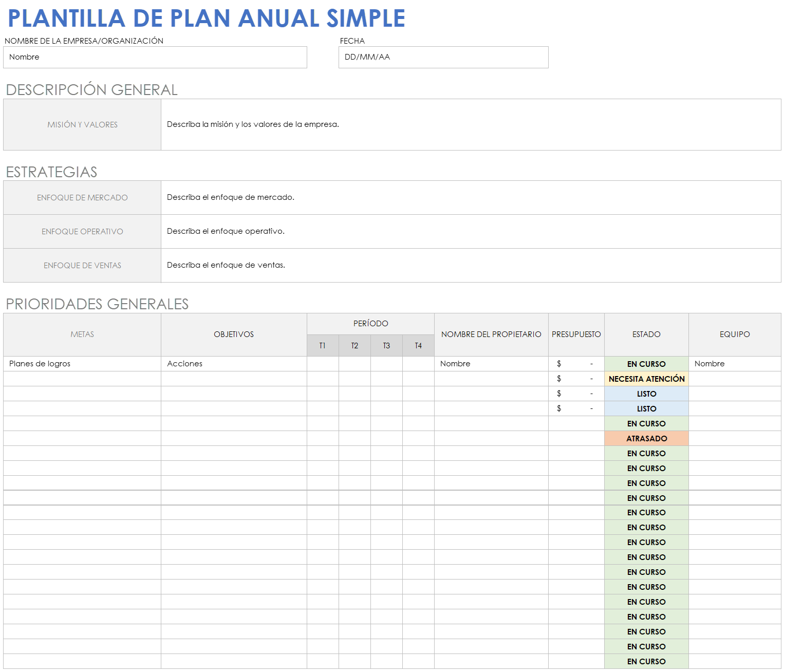The width and height of the screenshot is (785, 672).
Task: Click the DD/MM/AA date field
Action: pos(443,57)
